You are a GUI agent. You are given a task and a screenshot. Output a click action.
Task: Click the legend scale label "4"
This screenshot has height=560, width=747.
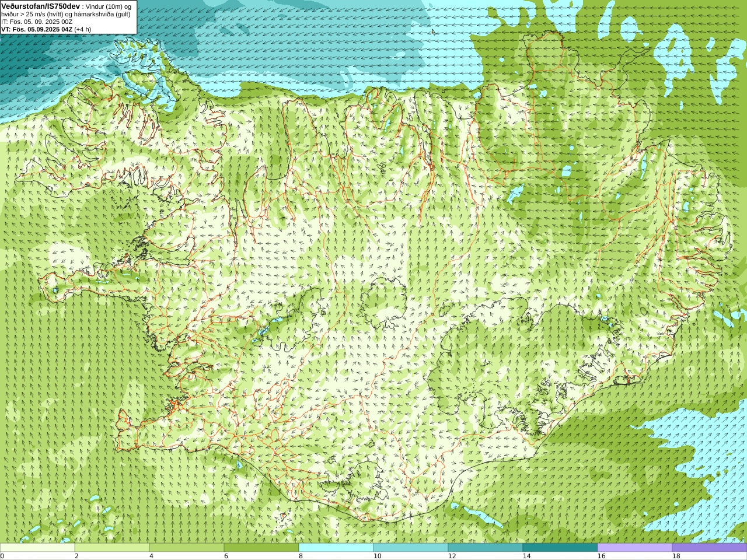[x=151, y=556]
